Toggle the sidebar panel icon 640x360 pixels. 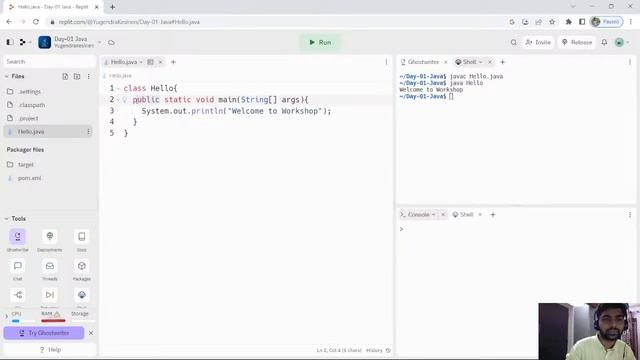[x=10, y=42]
